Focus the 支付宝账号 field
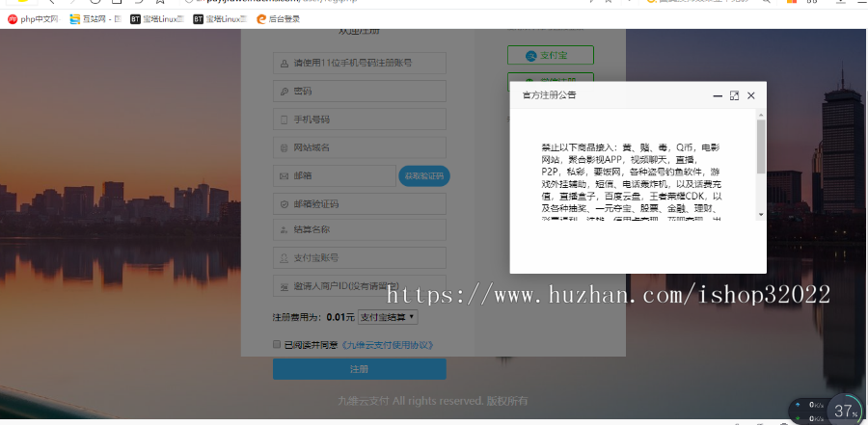868x425 pixels. [360, 258]
